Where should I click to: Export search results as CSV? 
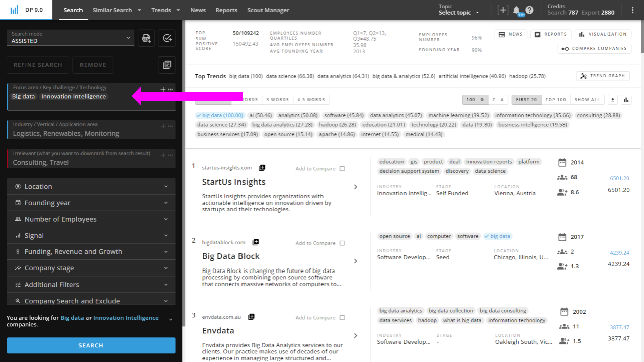click(146, 38)
